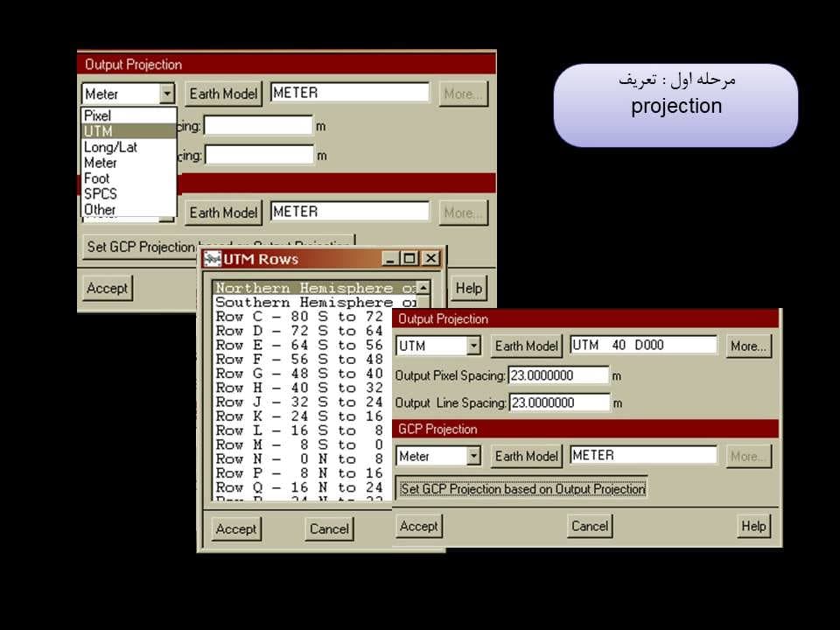This screenshot has width=840, height=630.
Task: Click Cancel in the lower-right projection dialog
Action: [589, 526]
